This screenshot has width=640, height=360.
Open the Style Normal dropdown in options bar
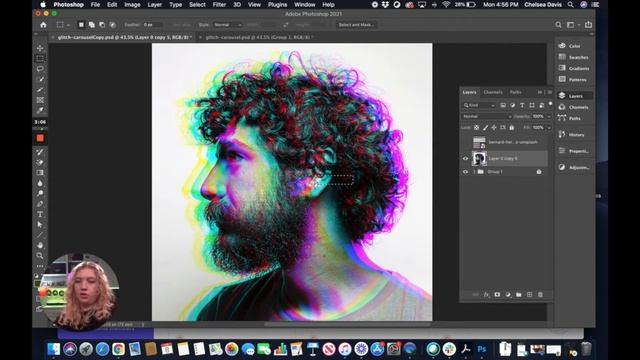[x=228, y=25]
